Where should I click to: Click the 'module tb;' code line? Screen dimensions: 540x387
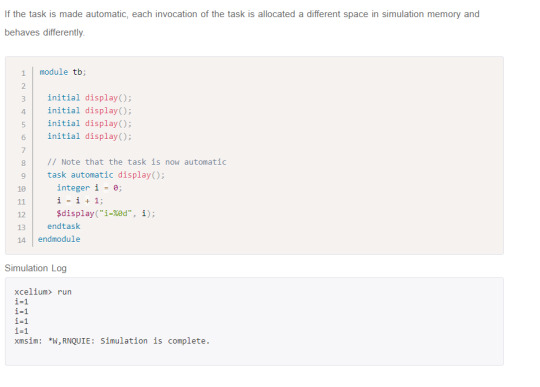(x=63, y=72)
